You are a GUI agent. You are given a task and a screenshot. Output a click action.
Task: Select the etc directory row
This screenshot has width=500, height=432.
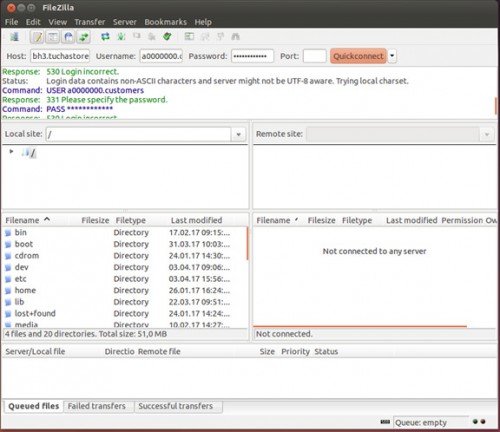pyautogui.click(x=125, y=279)
